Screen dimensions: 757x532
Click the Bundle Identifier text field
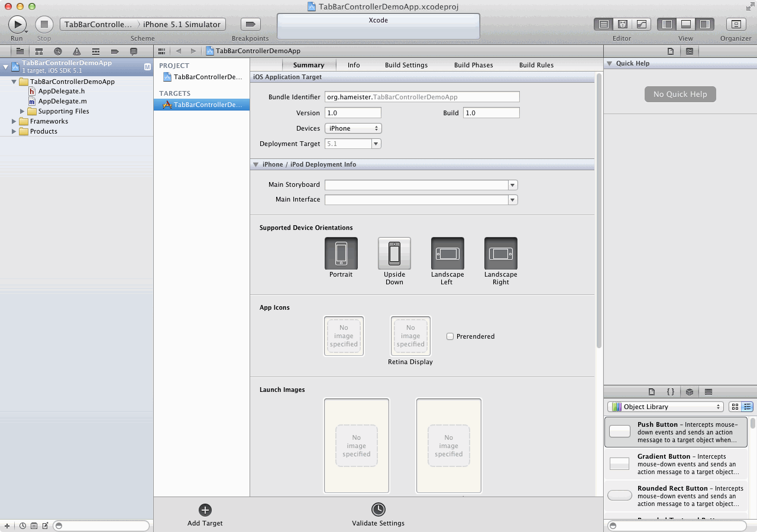click(x=422, y=97)
